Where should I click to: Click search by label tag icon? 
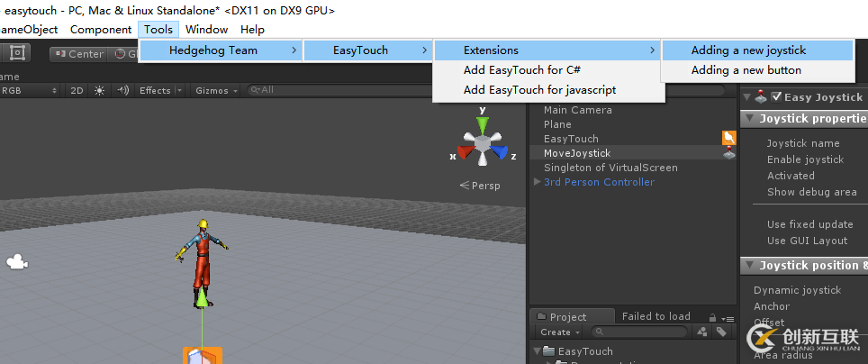coord(720,332)
